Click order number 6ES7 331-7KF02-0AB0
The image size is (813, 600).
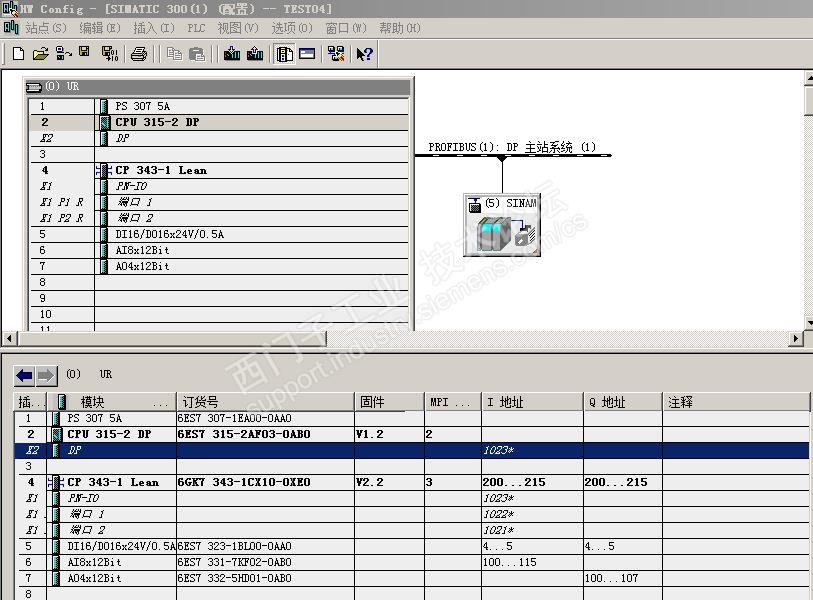tap(234, 563)
